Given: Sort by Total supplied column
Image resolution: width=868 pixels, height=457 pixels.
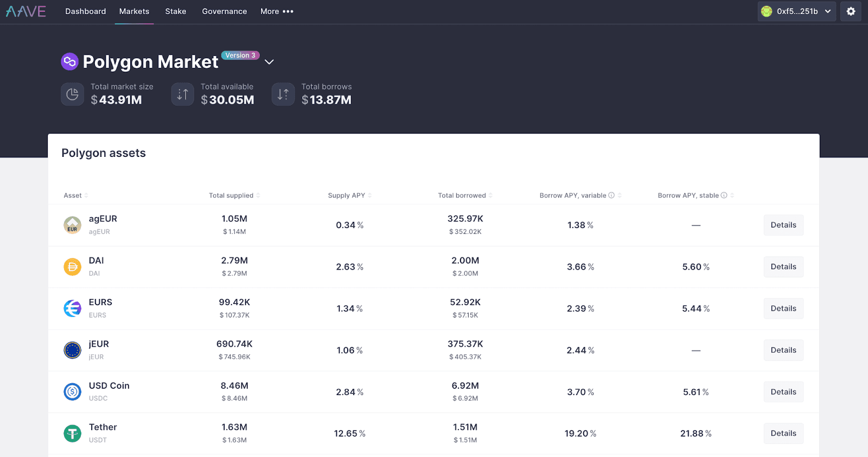Looking at the screenshot, I should pos(234,195).
